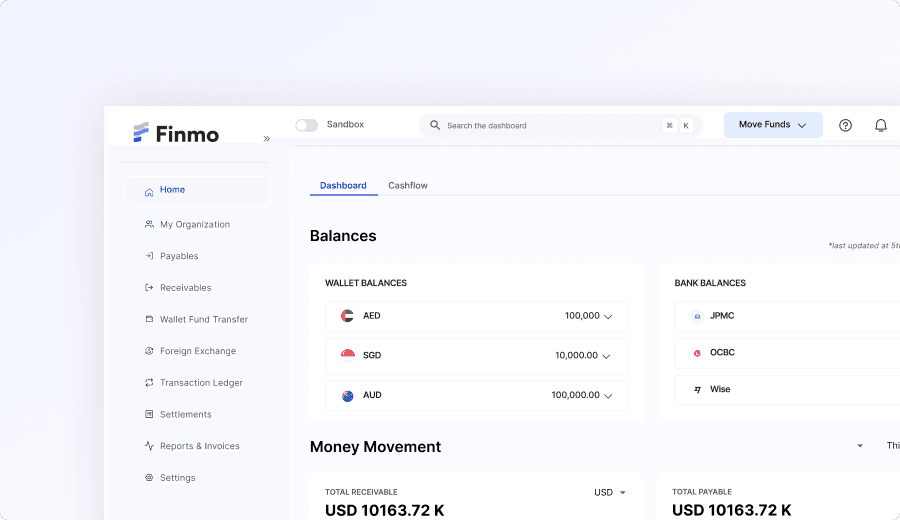
Task: Click the Wallet Fund Transfer icon
Action: tap(149, 319)
